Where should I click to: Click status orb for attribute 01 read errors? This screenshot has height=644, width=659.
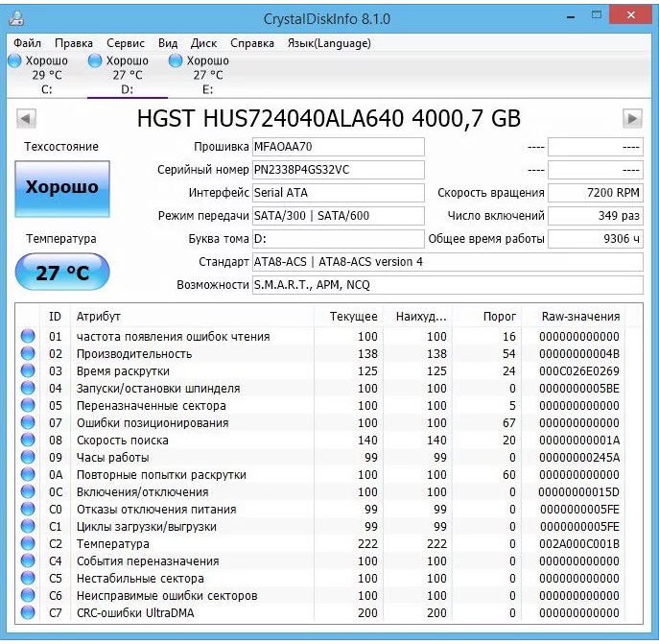28,336
